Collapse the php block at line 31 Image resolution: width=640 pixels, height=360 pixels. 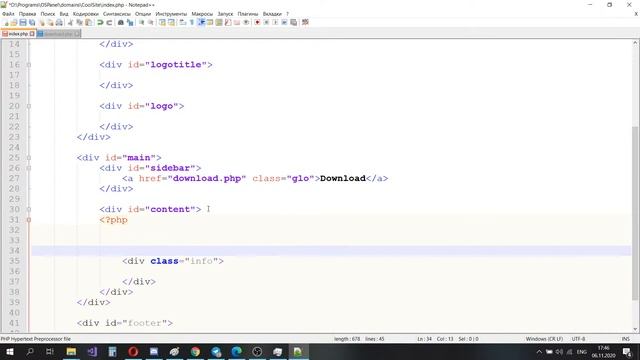tap(29, 220)
